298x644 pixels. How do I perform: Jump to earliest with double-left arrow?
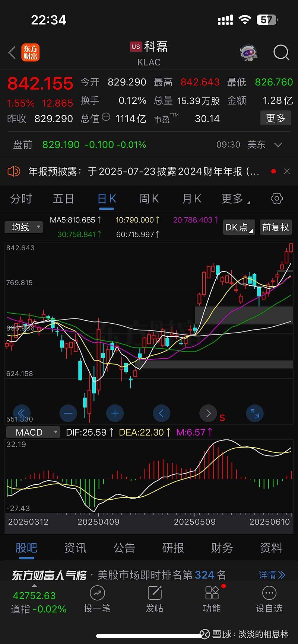click(22, 413)
